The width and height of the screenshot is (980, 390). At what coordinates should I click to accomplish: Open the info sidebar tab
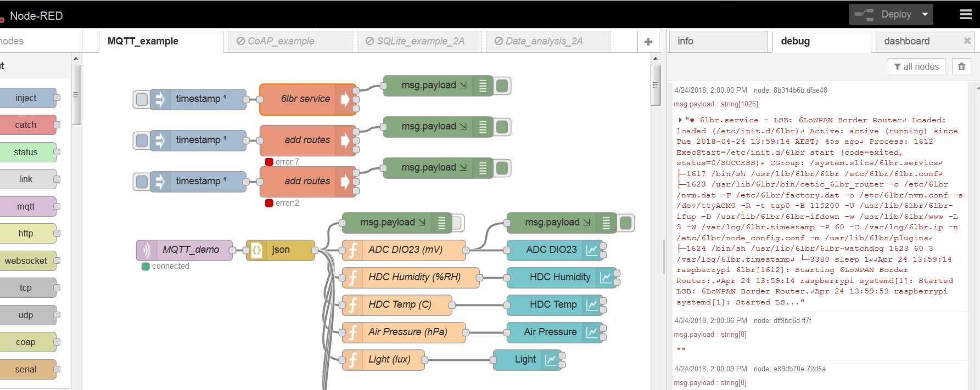pyautogui.click(x=718, y=41)
